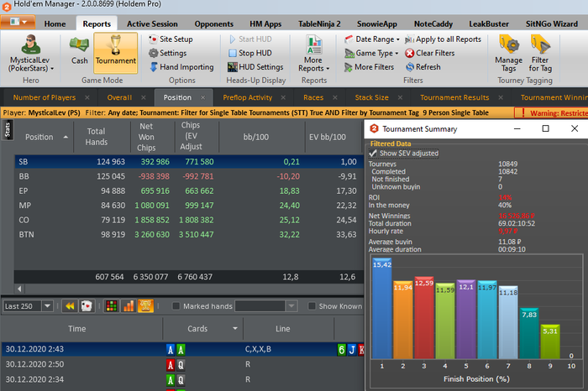Screen dimensions: 588x391
Task: Open More Filters
Action: [x=370, y=66]
